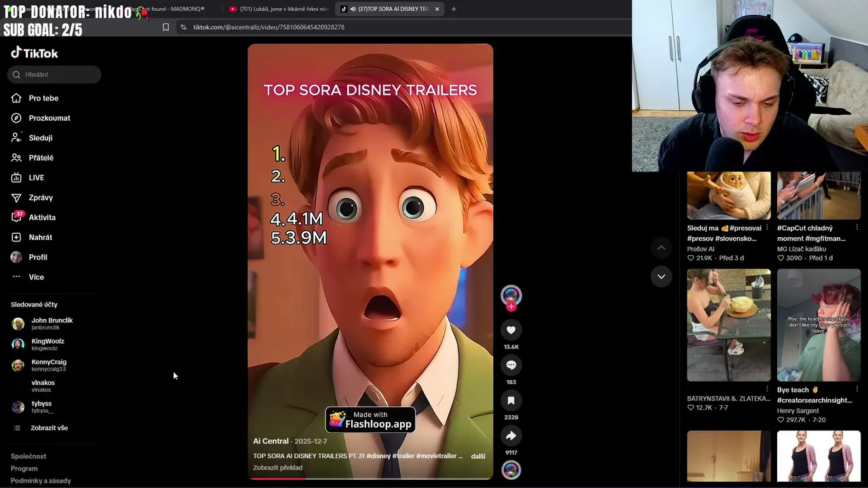Expand the Více more menu
868x488 pixels.
coord(36,277)
